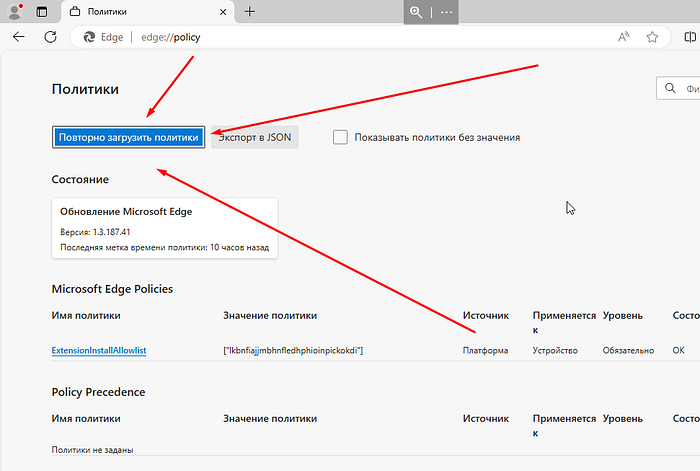Click Политики не заданы text
This screenshot has width=700, height=471.
click(x=92, y=450)
